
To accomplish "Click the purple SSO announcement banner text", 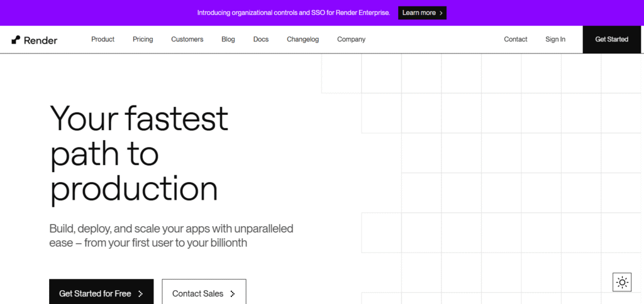I will pos(294,13).
